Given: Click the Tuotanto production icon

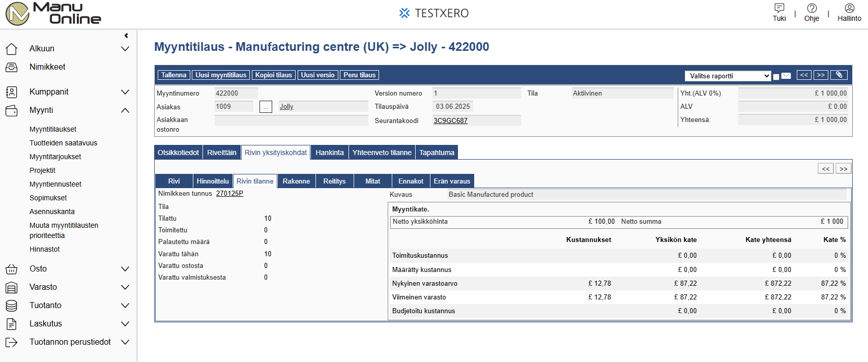Looking at the screenshot, I should click(11, 306).
